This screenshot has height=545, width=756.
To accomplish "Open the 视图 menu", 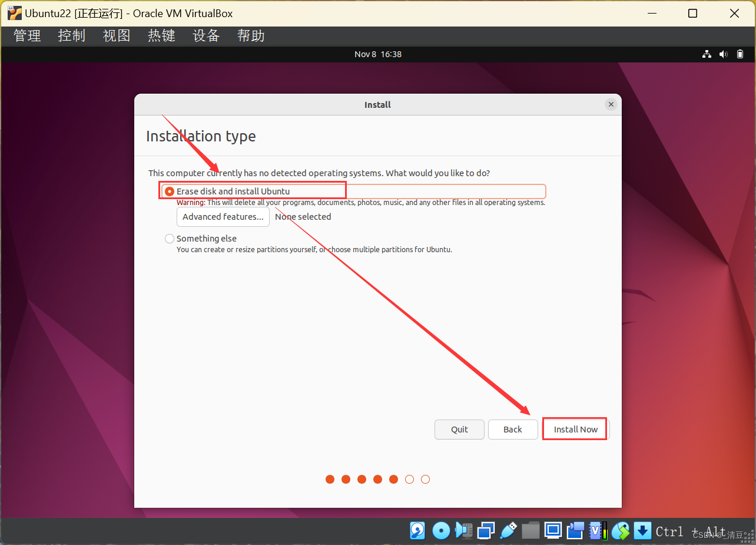I will (x=117, y=35).
